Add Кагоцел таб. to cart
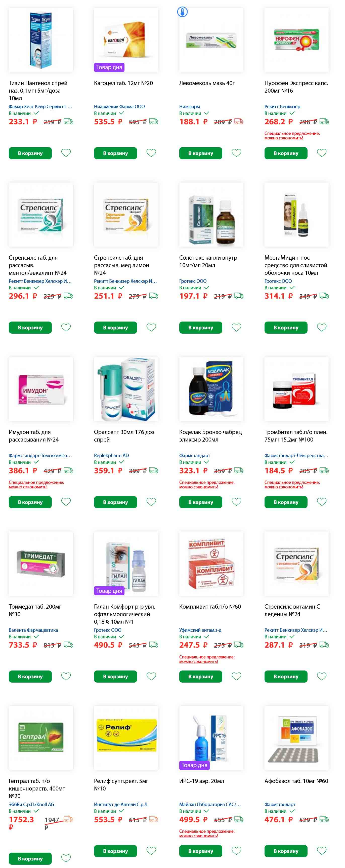This screenshot has height=868, width=345. [x=116, y=153]
